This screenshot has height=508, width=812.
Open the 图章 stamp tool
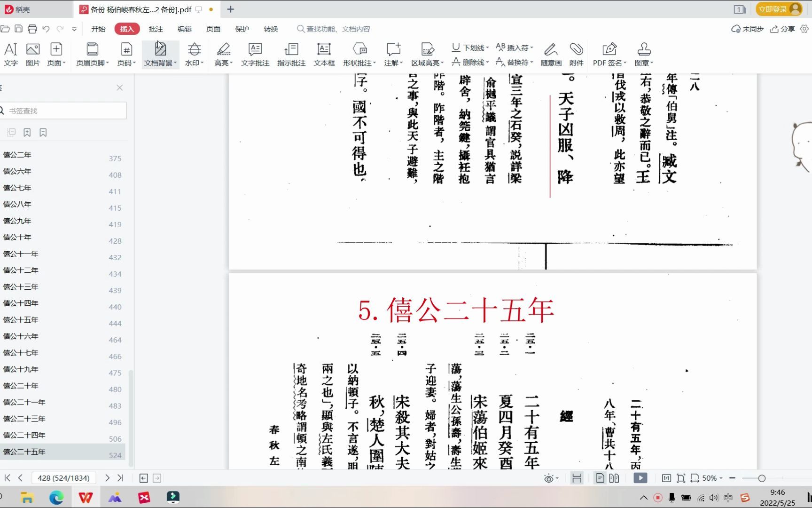click(644, 55)
